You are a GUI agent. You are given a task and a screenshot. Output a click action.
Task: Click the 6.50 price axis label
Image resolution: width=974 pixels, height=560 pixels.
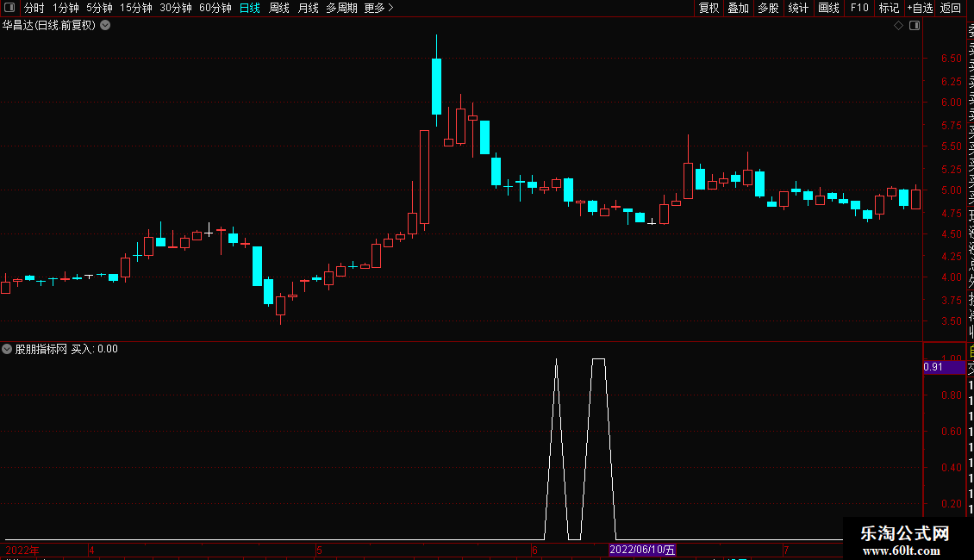point(951,59)
